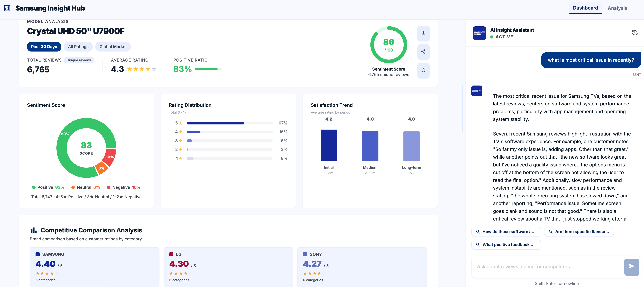Screen dimensions: 644x287
Task: Click the 86/100 sentiment score ring
Action: pos(388,45)
